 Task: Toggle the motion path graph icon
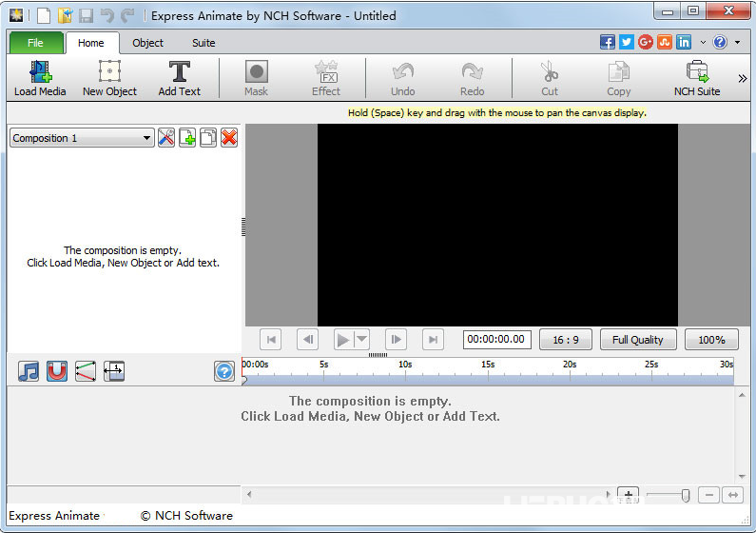pos(86,371)
